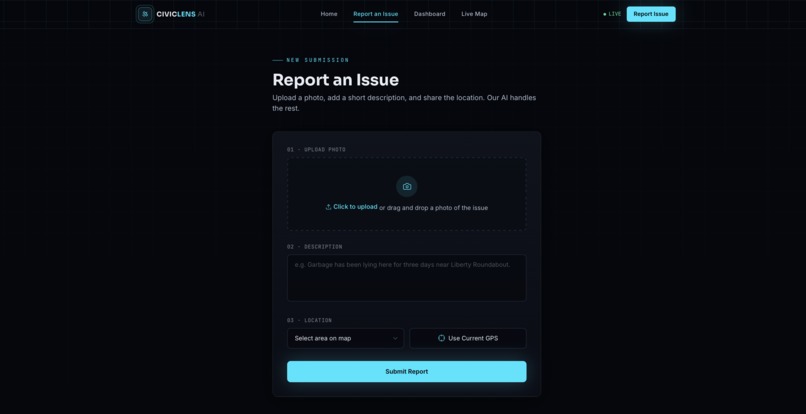The width and height of the screenshot is (806, 414).
Task: Click the green LIVE status indicator
Action: [x=612, y=14]
